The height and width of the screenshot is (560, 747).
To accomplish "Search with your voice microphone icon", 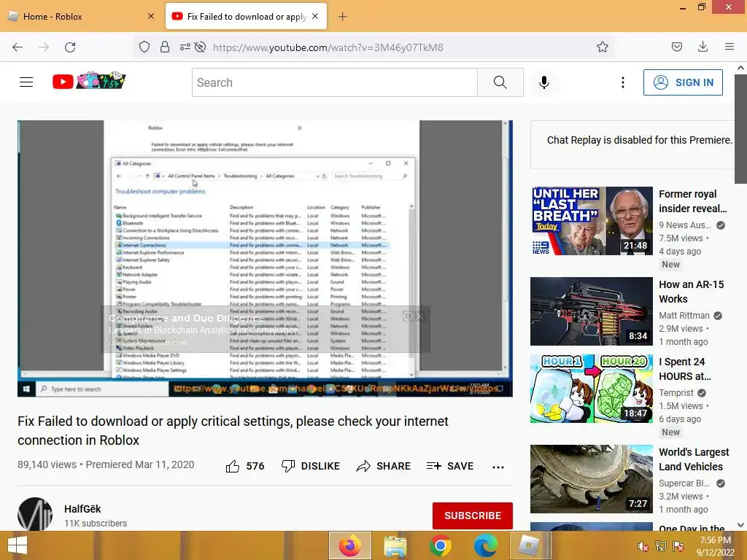I will (544, 82).
